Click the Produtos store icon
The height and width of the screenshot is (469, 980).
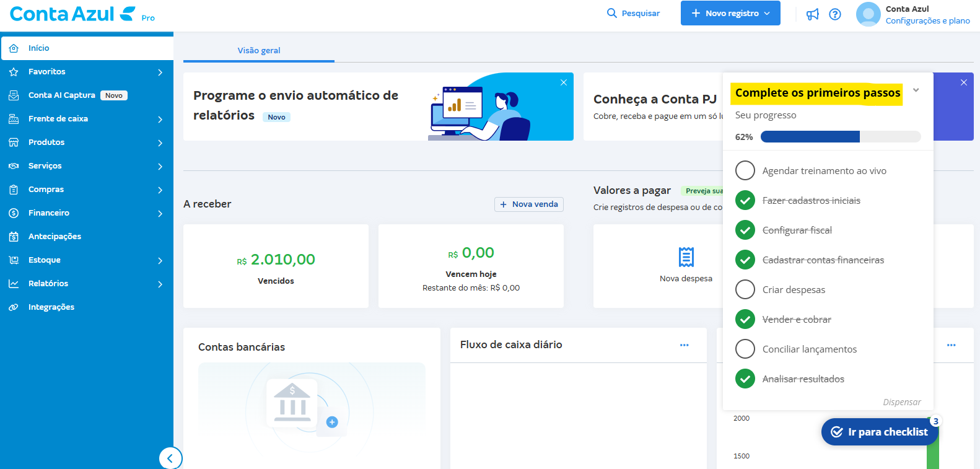(x=14, y=142)
